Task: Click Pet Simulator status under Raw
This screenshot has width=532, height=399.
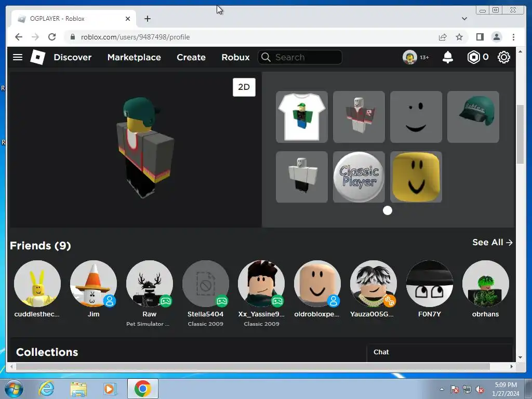Action: click(148, 324)
